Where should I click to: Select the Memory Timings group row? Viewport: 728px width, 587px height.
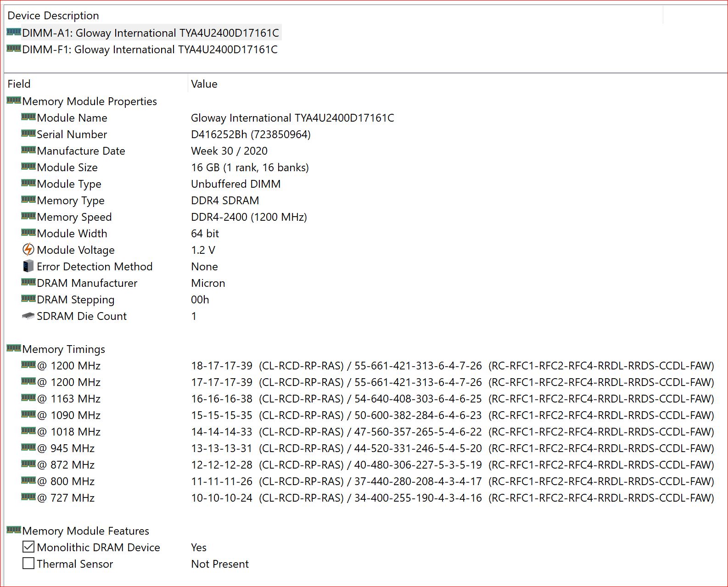point(64,349)
